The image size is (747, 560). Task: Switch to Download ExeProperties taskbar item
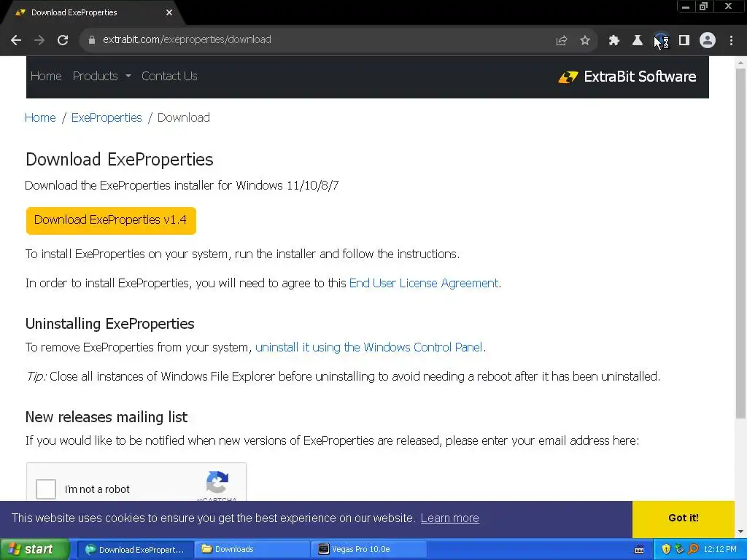click(x=135, y=550)
